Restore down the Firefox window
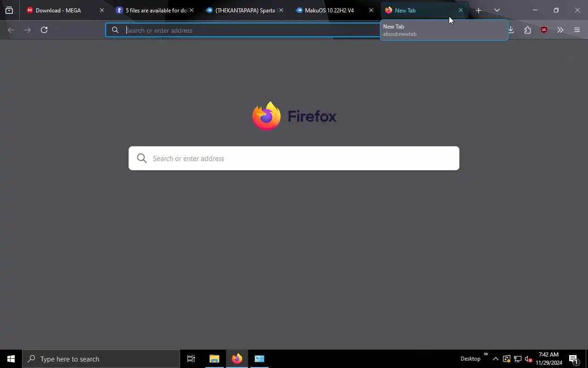Viewport: 588px width, 368px height. 556,10
